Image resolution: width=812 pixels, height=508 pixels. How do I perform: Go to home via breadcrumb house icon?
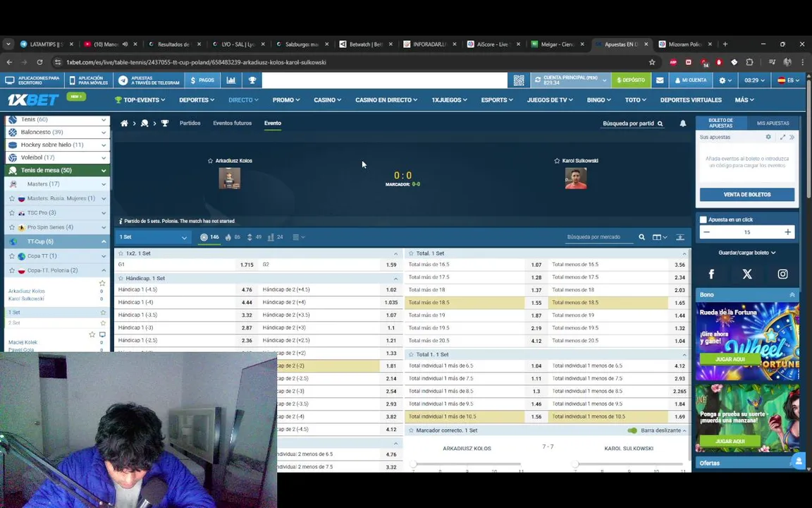(x=124, y=123)
